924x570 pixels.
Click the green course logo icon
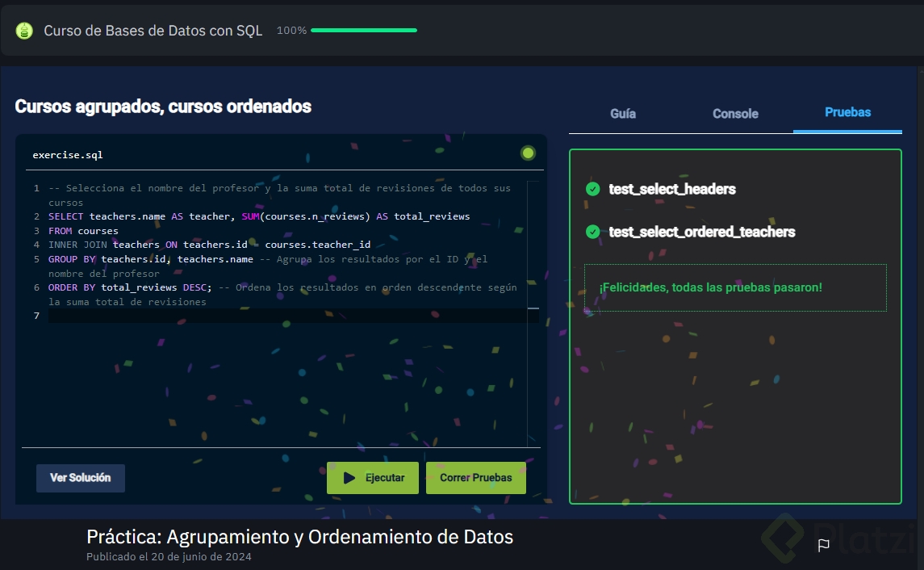[x=24, y=31]
